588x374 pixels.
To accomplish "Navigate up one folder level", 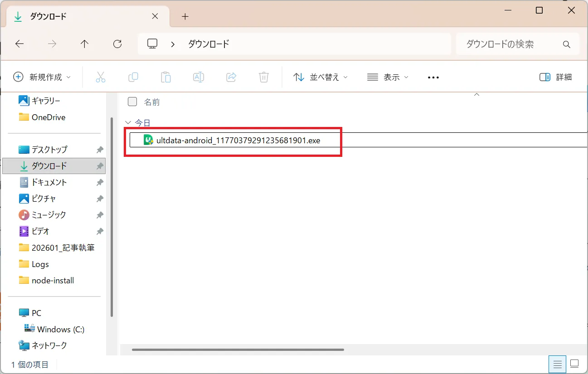I will [x=84, y=44].
